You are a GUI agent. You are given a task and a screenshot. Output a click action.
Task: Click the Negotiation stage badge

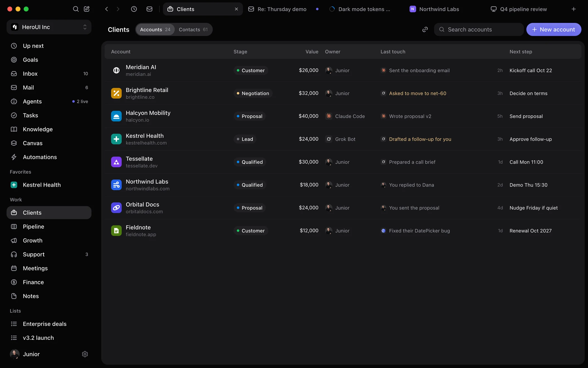tap(253, 93)
